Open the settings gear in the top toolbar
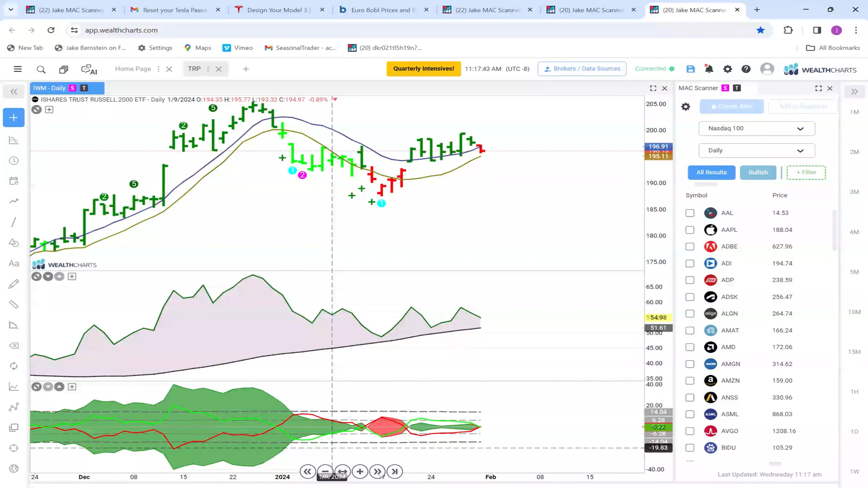868x488 pixels. pos(727,69)
